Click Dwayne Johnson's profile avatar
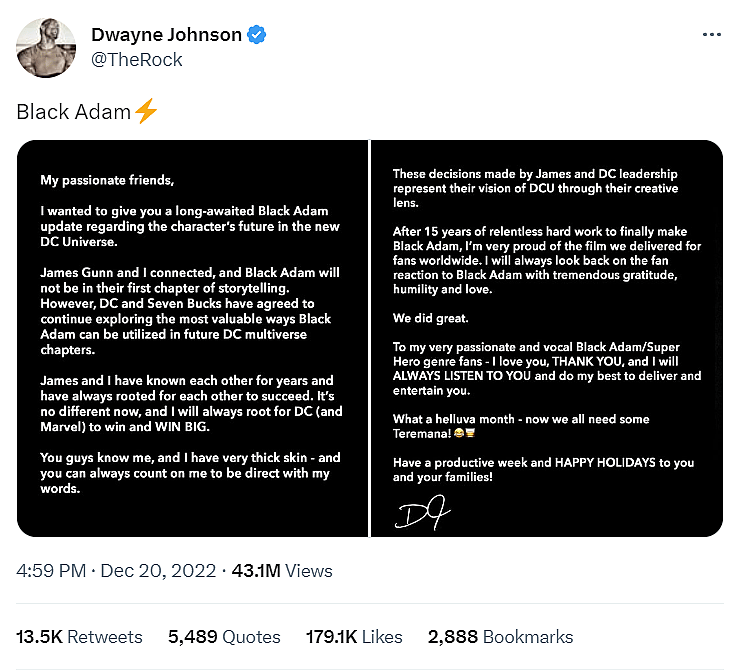This screenshot has width=743, height=670. (47, 46)
